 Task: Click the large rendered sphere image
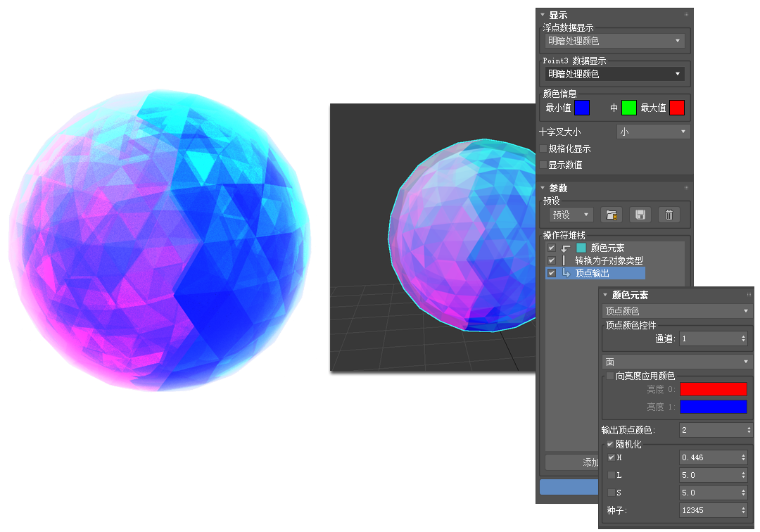pos(160,241)
